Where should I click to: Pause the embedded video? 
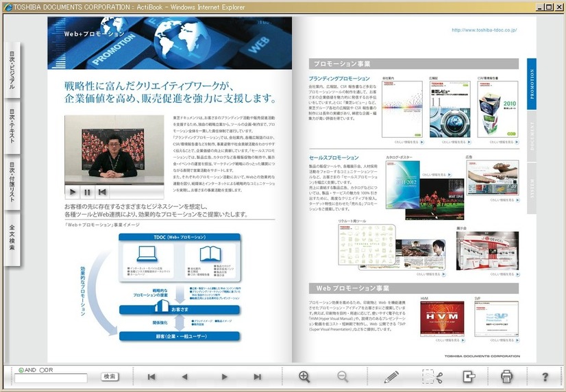pos(87,192)
